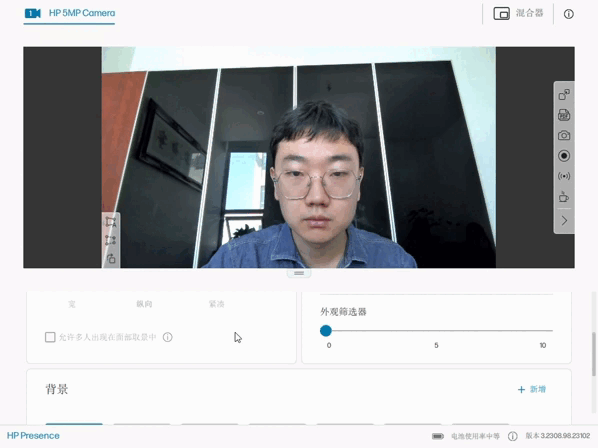The image size is (598, 448).
Task: Click the settings panel vertical scrollbar
Action: tap(593, 354)
